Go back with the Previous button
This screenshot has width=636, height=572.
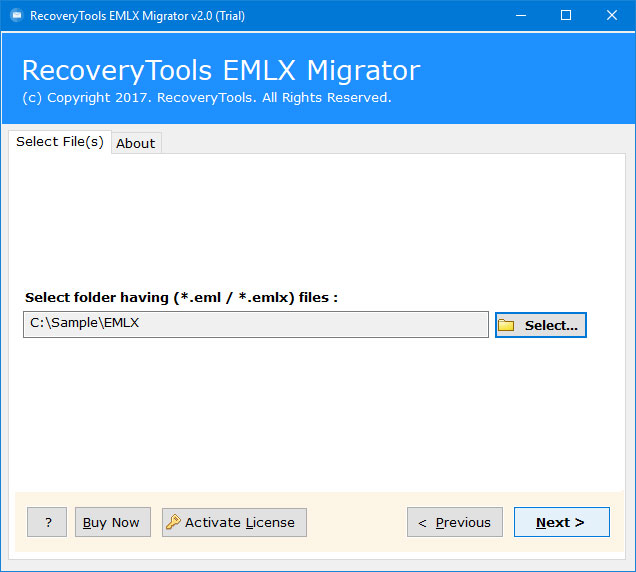point(455,522)
